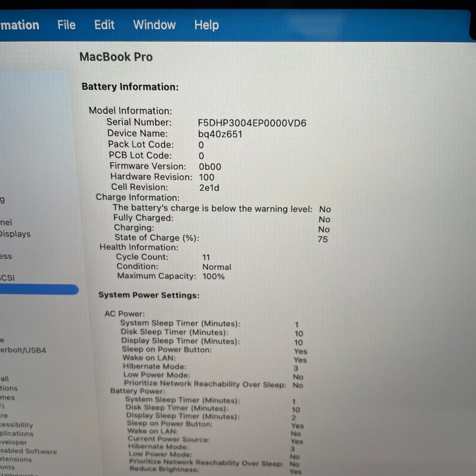Click Sleep on Power Button under Battery Power
The width and height of the screenshot is (476, 476).
pos(170,423)
